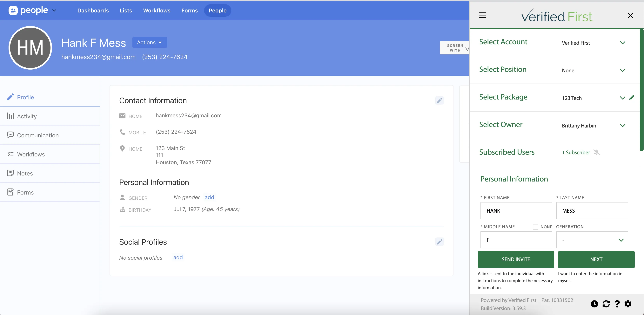Click the FIRST NAME field containing HANK

pyautogui.click(x=516, y=211)
